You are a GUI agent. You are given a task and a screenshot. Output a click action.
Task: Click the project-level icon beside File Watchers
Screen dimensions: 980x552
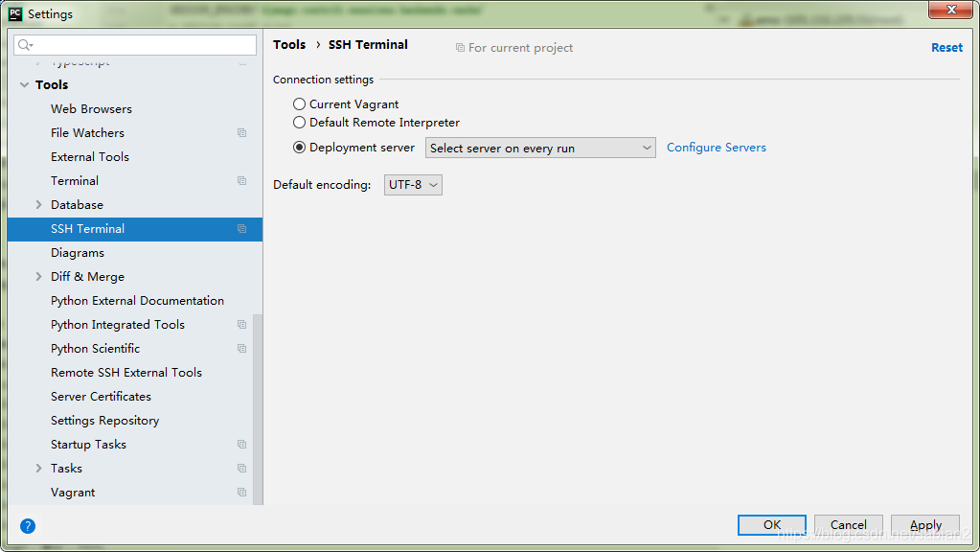point(241,132)
